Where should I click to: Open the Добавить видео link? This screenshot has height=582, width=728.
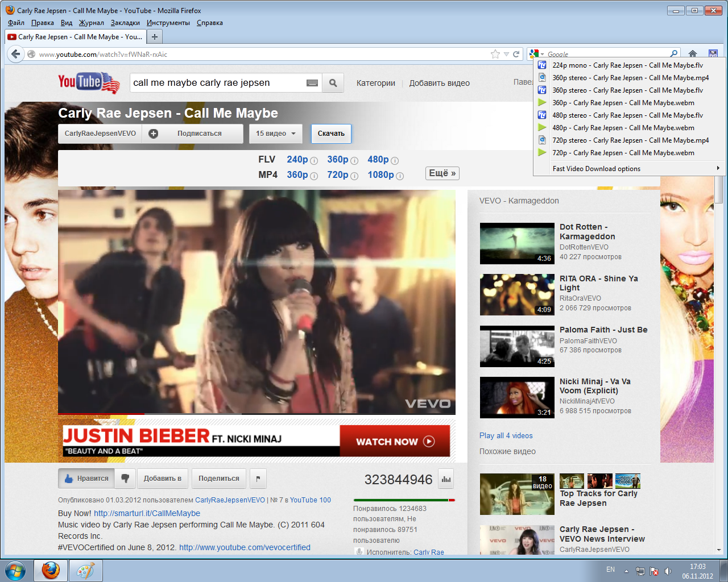440,83
